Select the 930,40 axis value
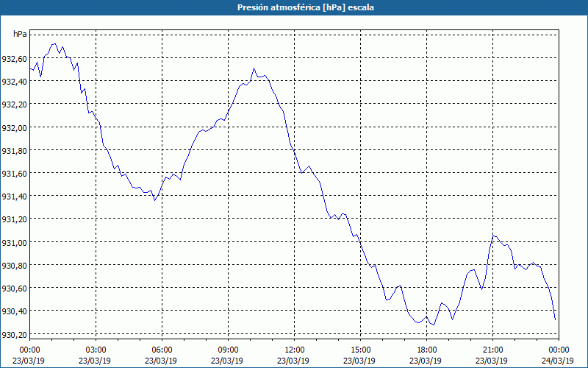The height and width of the screenshot is (368, 588). pyautogui.click(x=14, y=311)
